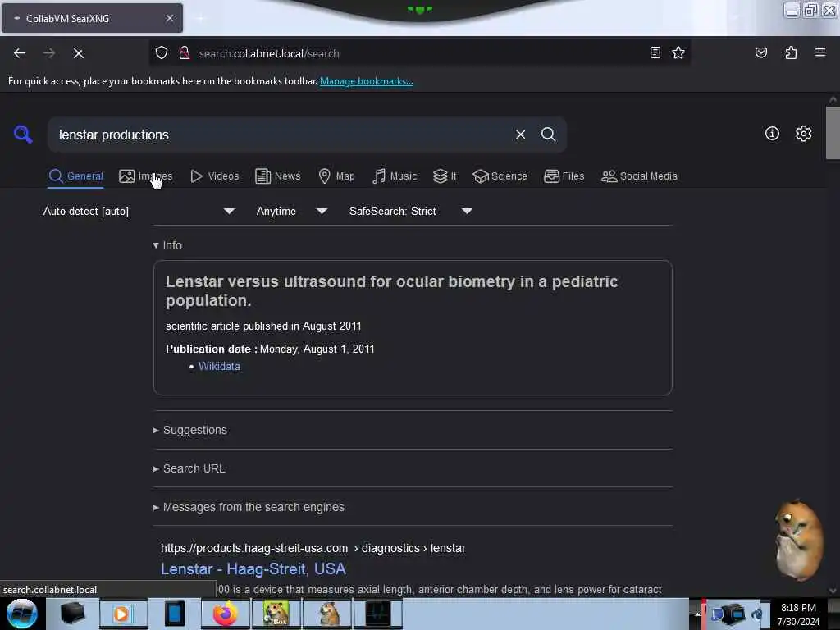Image resolution: width=840 pixels, height=630 pixels.
Task: Open Lenstar - Haag-Streit, USA result
Action: (x=253, y=569)
